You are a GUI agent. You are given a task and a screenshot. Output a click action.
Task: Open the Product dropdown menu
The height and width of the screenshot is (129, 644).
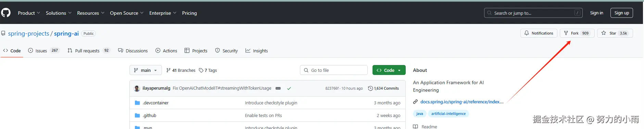[x=29, y=13]
